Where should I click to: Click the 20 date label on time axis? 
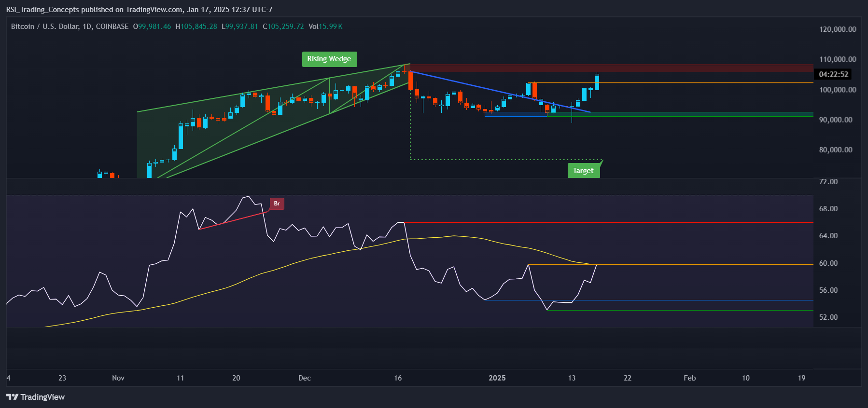pos(236,378)
